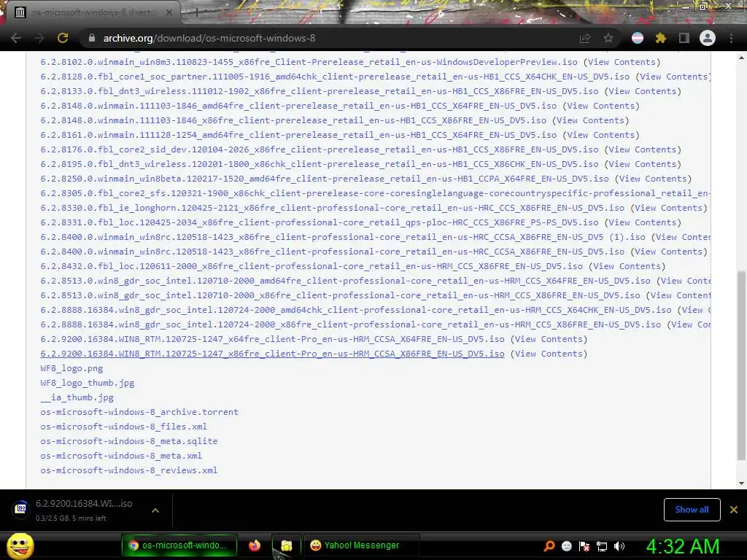Switch to Yahoo! Messenger in the taskbar

361,545
